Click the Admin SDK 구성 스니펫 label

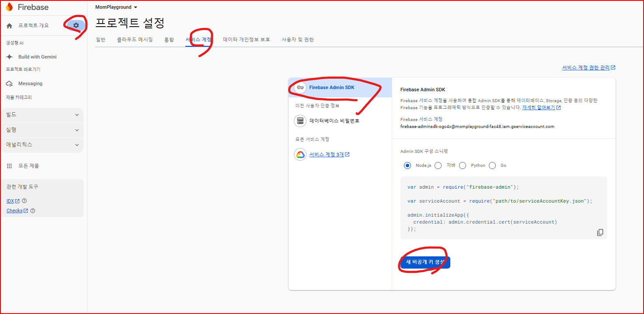pos(424,152)
